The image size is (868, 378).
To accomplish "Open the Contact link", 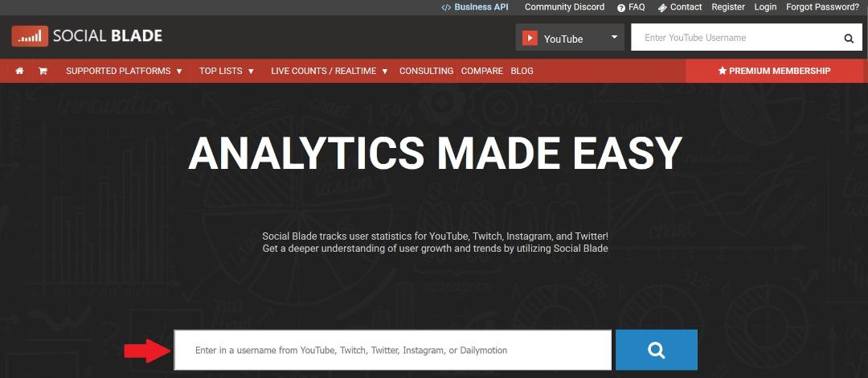I will coord(680,7).
